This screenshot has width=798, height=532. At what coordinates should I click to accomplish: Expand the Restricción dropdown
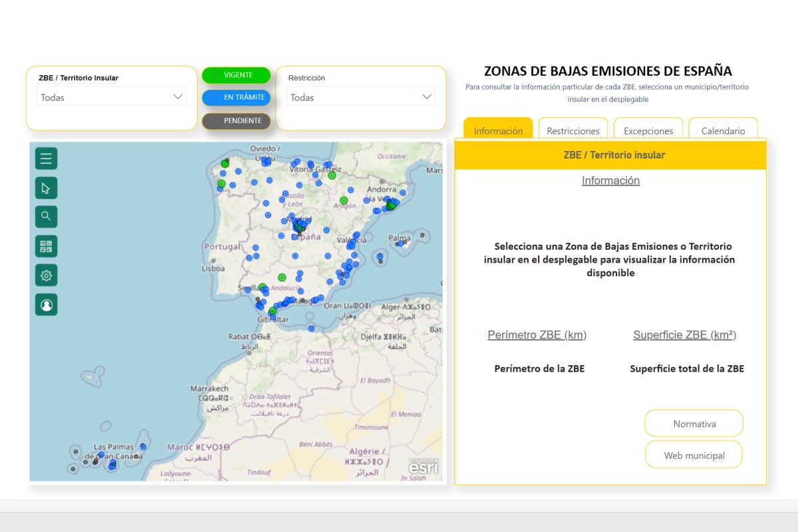point(360,97)
